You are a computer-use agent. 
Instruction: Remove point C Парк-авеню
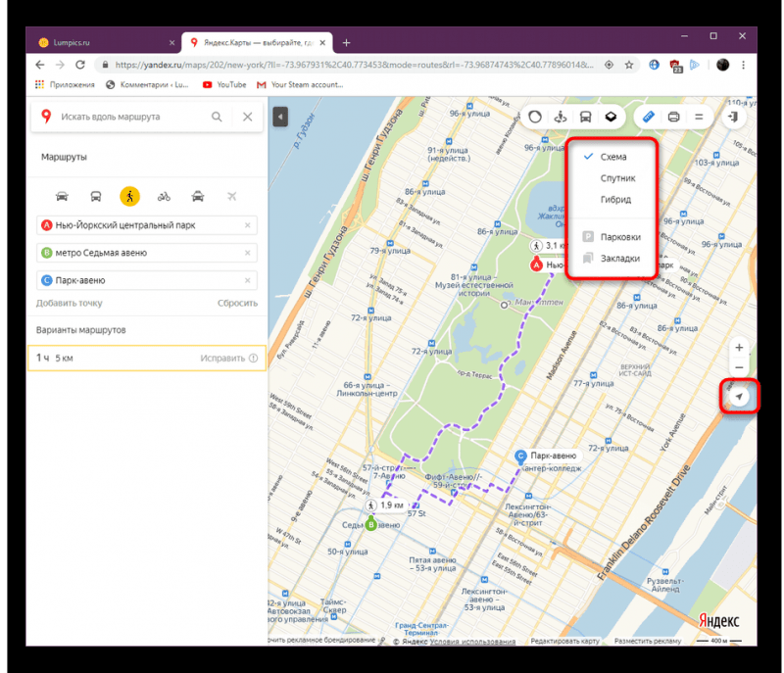pyautogui.click(x=248, y=280)
